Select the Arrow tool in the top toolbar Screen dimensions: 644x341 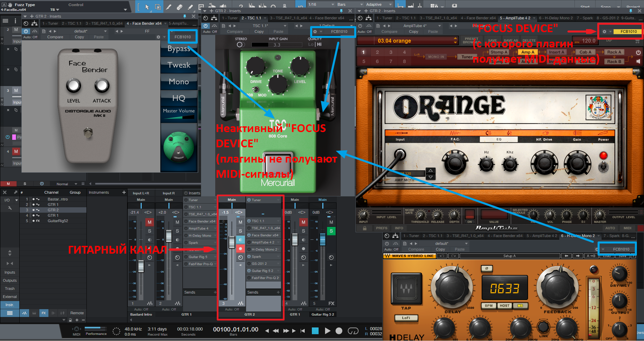coord(147,7)
